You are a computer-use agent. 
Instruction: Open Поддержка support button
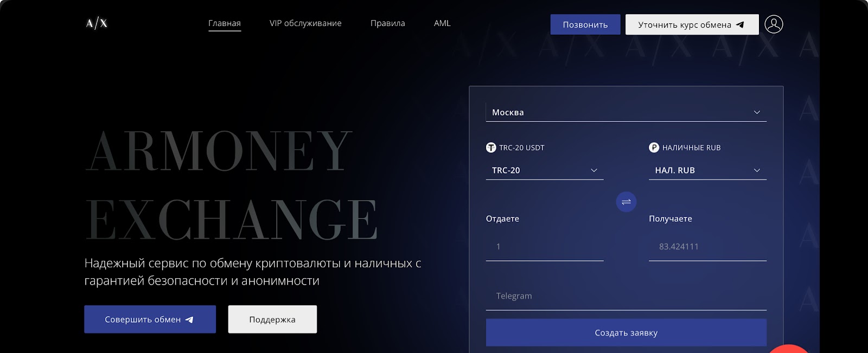(272, 319)
